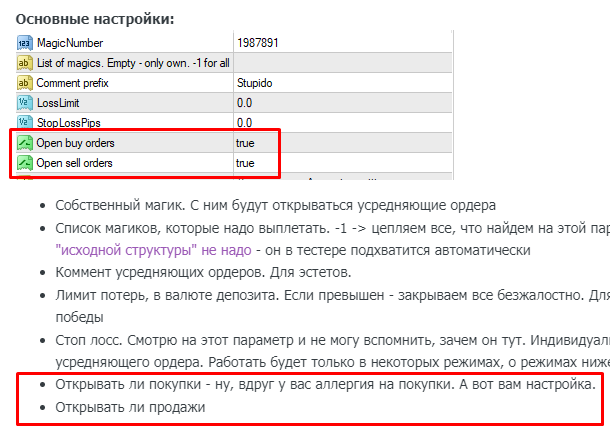Click the StopLossPips double-type icon

click(25, 122)
